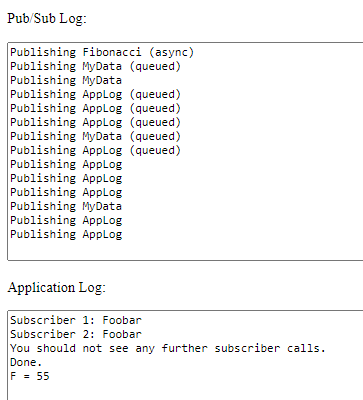Click the first unqueued 'Publishing AppLog' line

(66, 164)
